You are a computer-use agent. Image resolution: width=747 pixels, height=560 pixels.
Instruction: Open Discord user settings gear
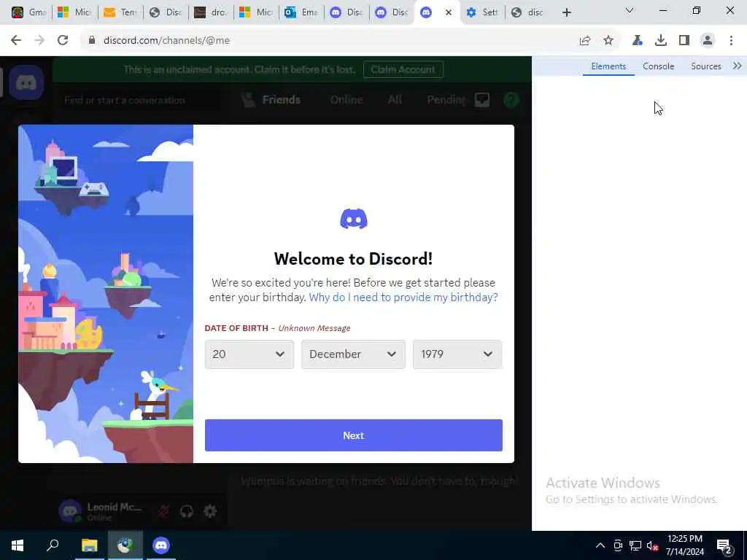click(x=210, y=511)
